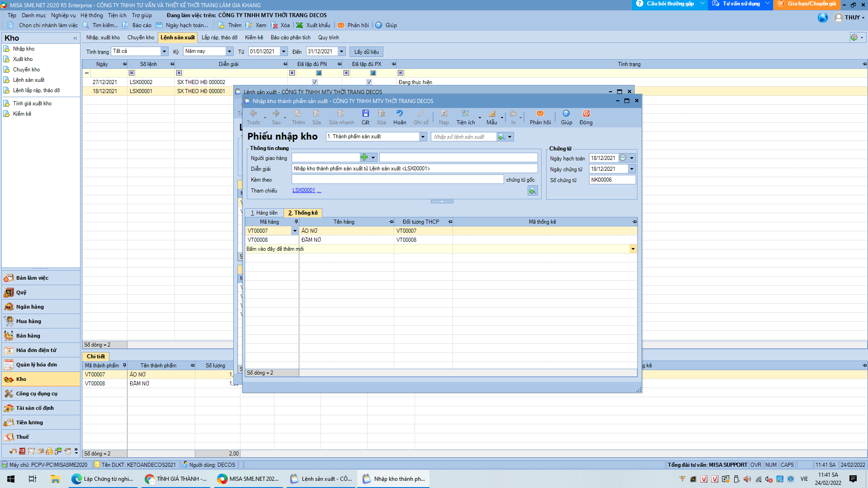This screenshot has height=488, width=868.
Task: Open Ngày chứng từ dropdown arrow
Action: [x=632, y=169]
